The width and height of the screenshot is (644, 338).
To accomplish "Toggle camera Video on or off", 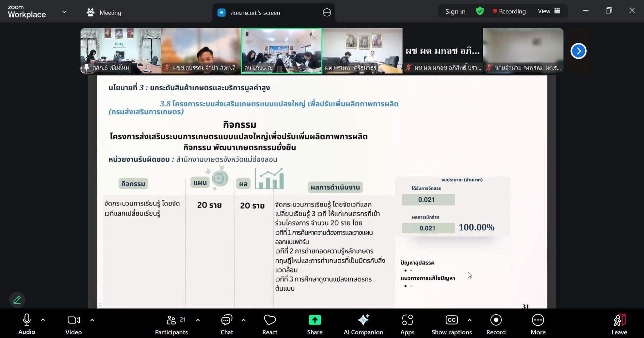I will (x=73, y=324).
